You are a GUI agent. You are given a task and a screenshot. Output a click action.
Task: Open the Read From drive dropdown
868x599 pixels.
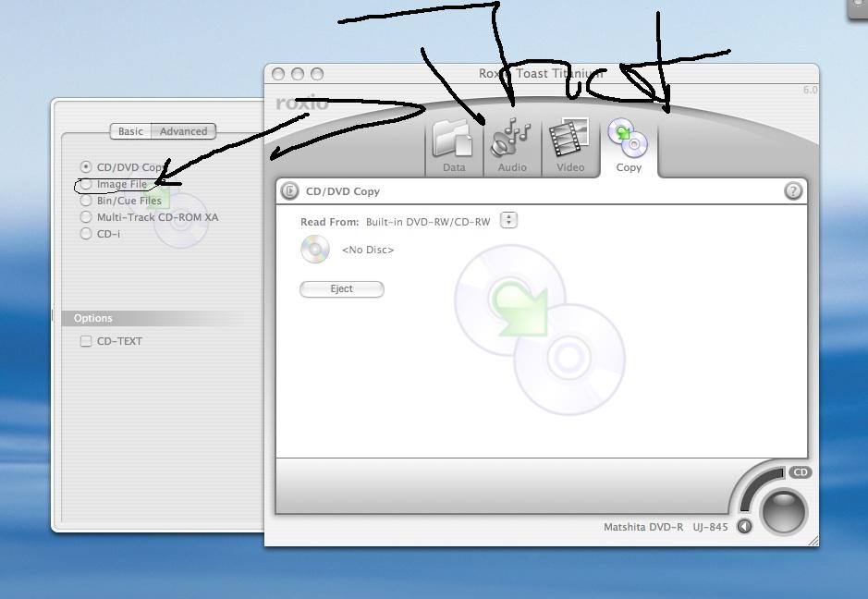point(508,220)
